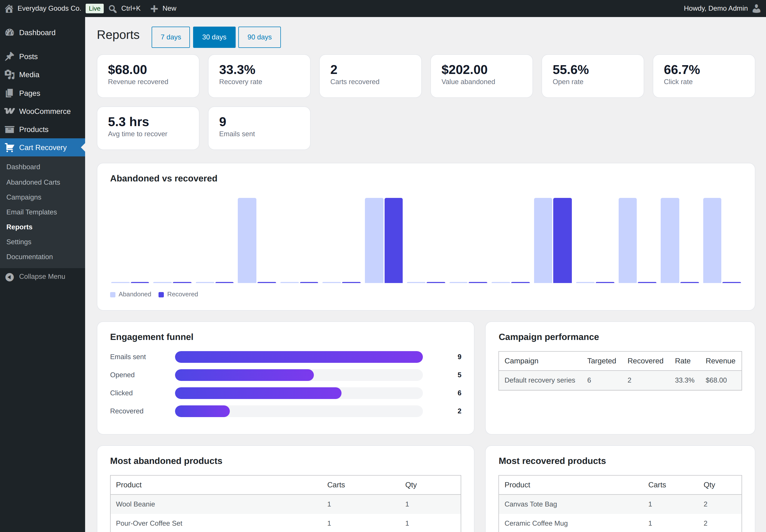Open the Campaigns submenu item
The image size is (766, 532).
pyautogui.click(x=24, y=197)
